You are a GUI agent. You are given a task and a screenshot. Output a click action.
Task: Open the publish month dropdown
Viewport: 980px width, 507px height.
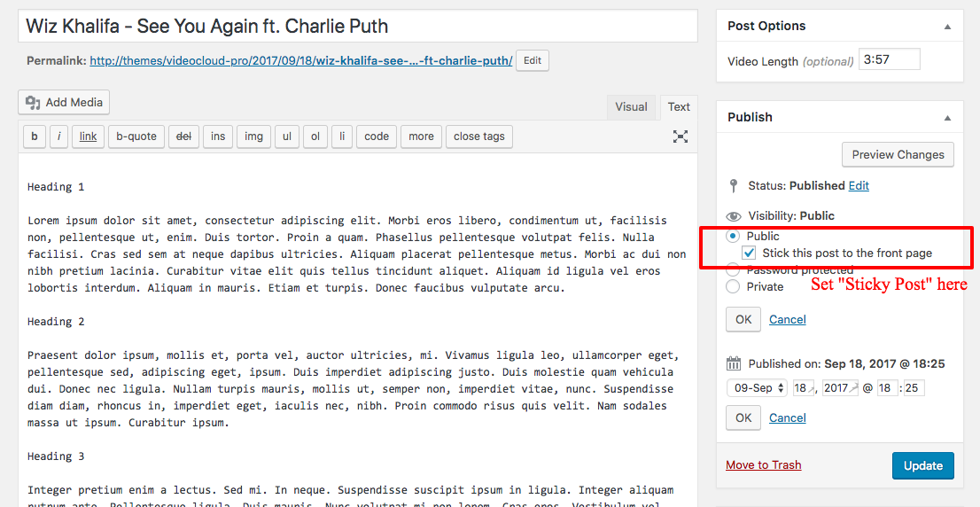point(757,388)
